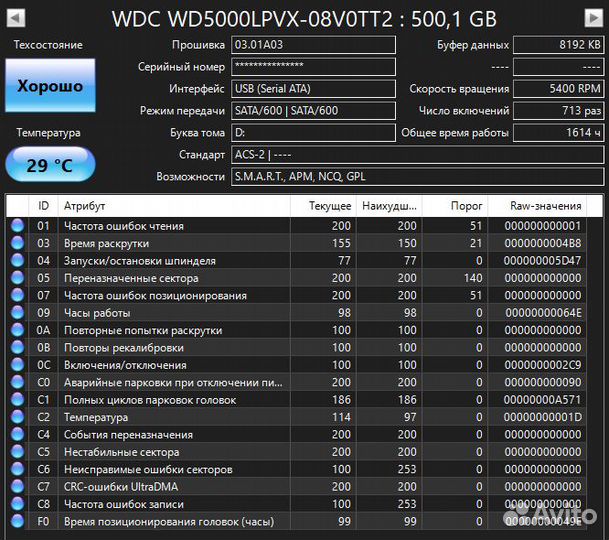
Task: Click the power on hours 1614 ч
Action: click(559, 132)
